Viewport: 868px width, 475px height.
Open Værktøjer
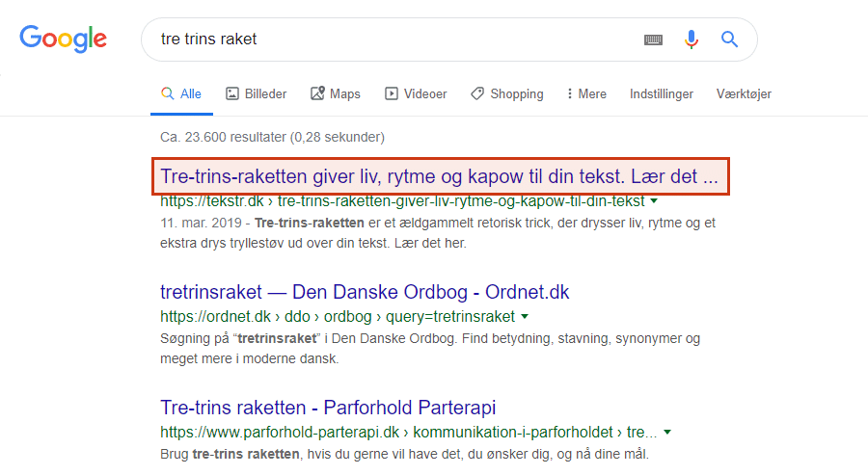pos(744,94)
